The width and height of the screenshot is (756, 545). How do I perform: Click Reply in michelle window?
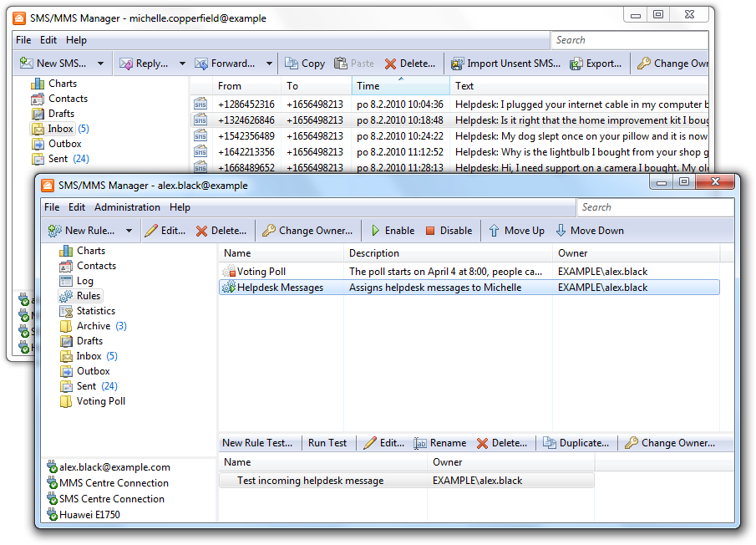[144, 64]
